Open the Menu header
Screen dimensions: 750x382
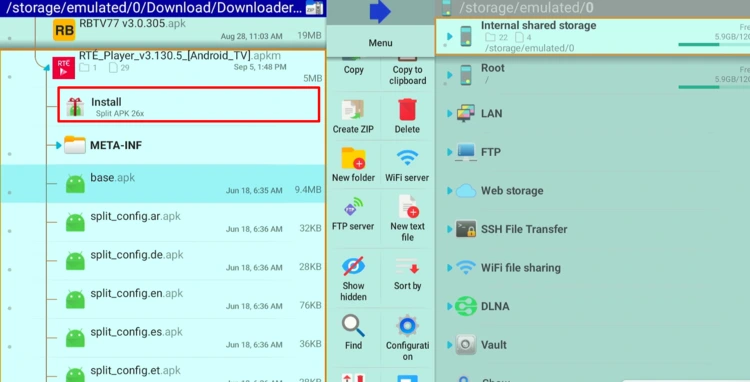pos(380,43)
